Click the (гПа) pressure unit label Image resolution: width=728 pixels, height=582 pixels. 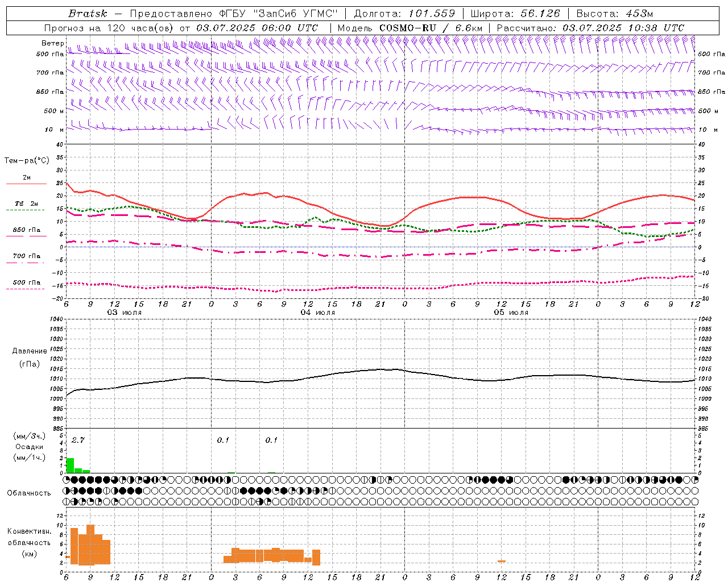(x=30, y=364)
